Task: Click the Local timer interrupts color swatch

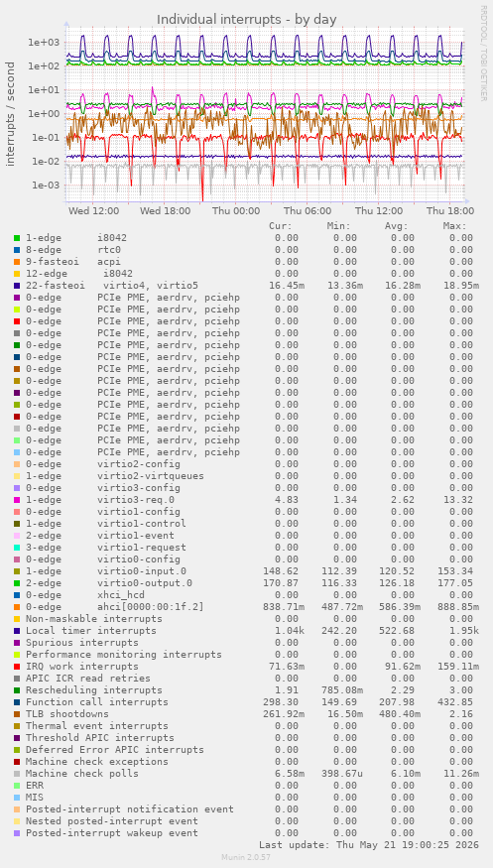Action: (17, 631)
